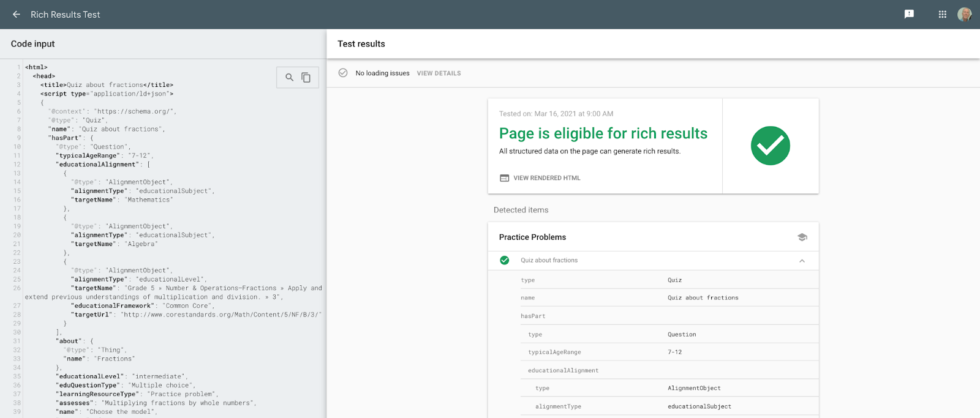The width and height of the screenshot is (980, 418).
Task: Click the Rich Results Test title
Action: coord(66,15)
